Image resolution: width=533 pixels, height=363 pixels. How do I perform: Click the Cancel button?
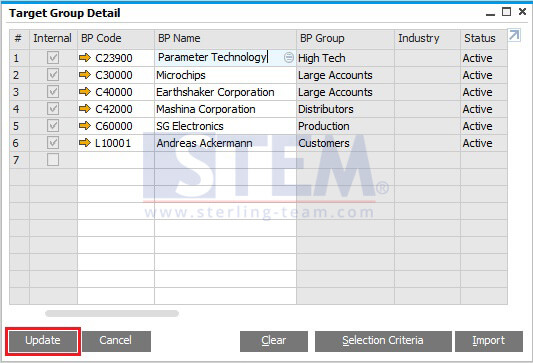116,341
